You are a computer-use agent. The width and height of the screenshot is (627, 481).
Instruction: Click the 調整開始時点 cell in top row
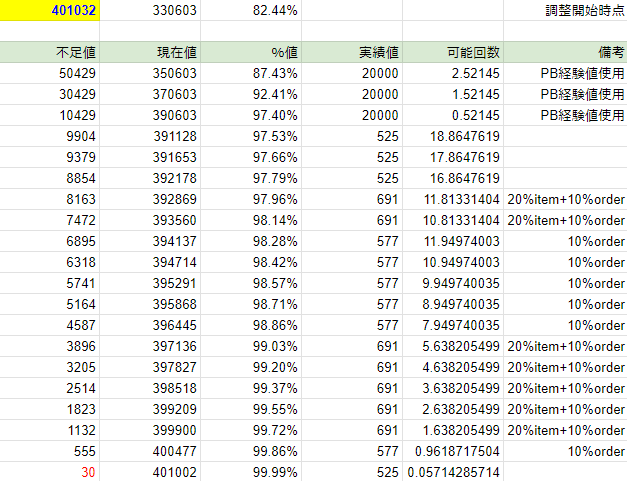pyautogui.click(x=584, y=10)
